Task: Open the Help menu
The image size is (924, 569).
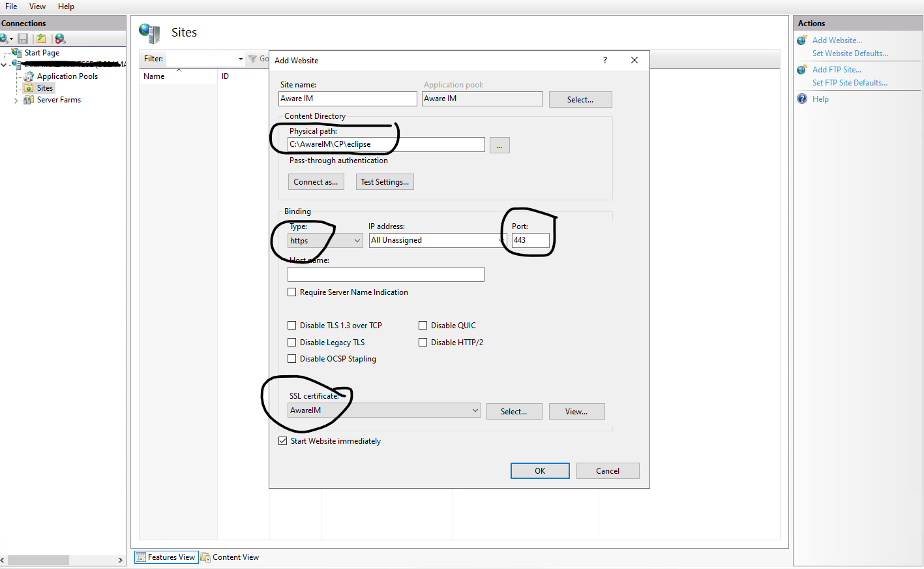Action: pyautogui.click(x=66, y=7)
